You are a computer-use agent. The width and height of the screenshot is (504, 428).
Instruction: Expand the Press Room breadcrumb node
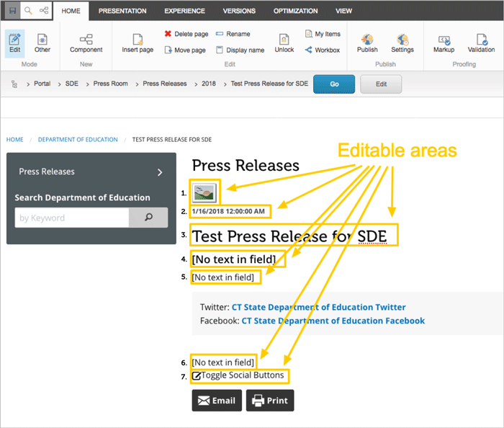(x=88, y=84)
